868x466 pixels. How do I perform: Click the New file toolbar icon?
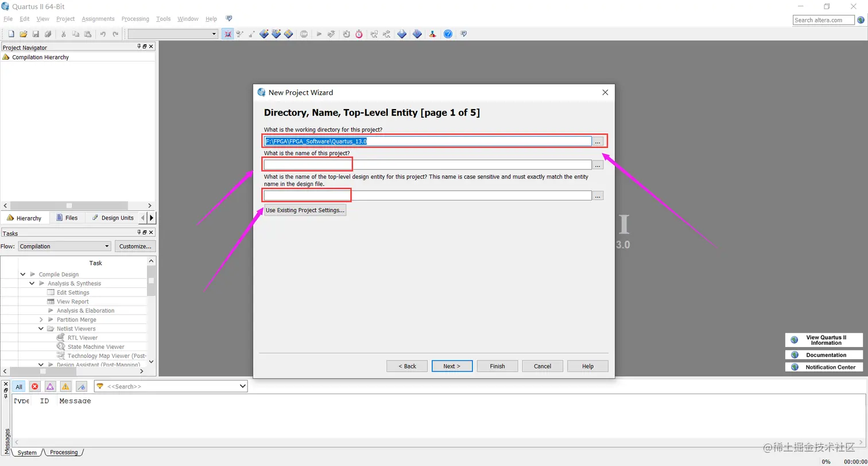tap(11, 34)
